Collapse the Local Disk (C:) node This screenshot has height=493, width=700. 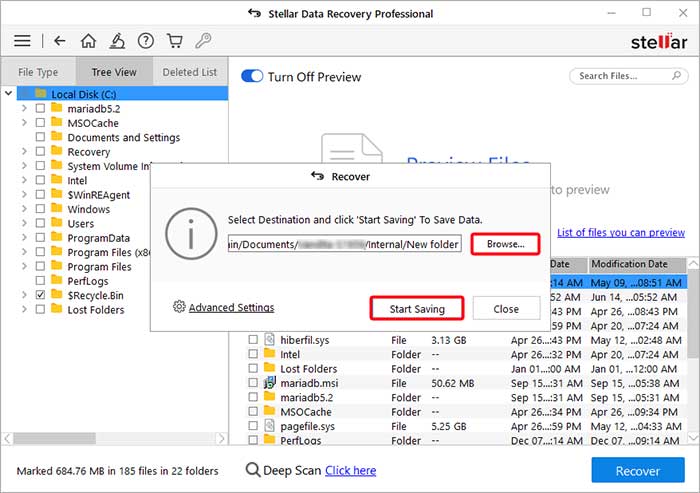(x=8, y=93)
